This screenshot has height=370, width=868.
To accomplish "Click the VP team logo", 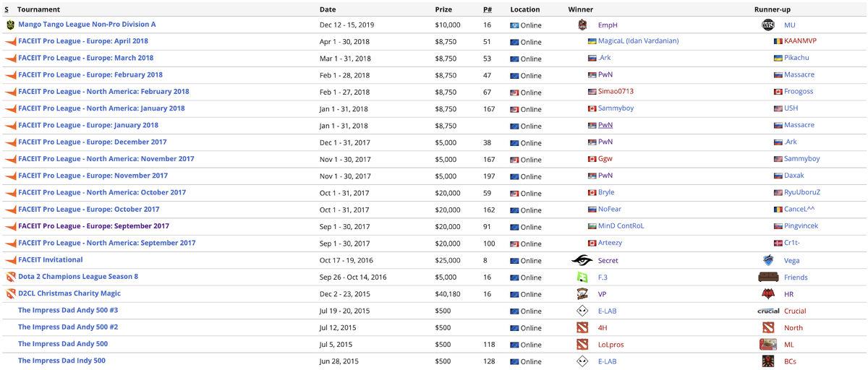I will (582, 294).
